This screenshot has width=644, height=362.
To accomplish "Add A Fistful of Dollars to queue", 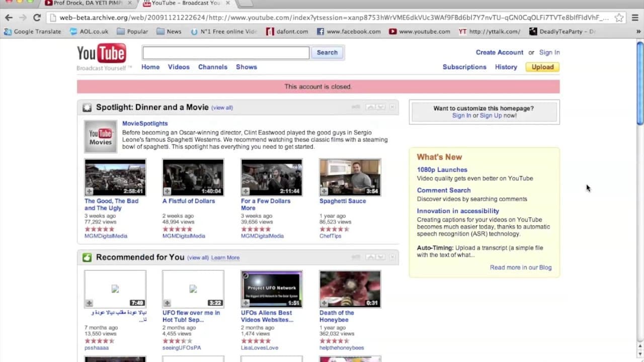I will coord(167,191).
